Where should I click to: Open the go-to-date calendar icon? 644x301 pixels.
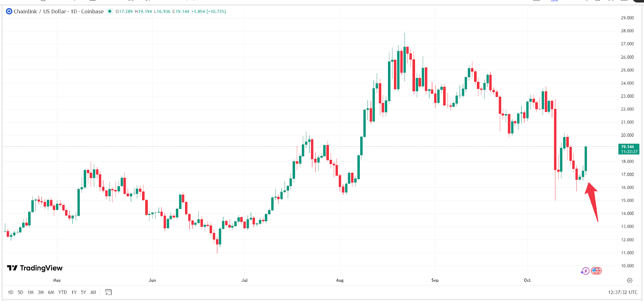(108, 292)
